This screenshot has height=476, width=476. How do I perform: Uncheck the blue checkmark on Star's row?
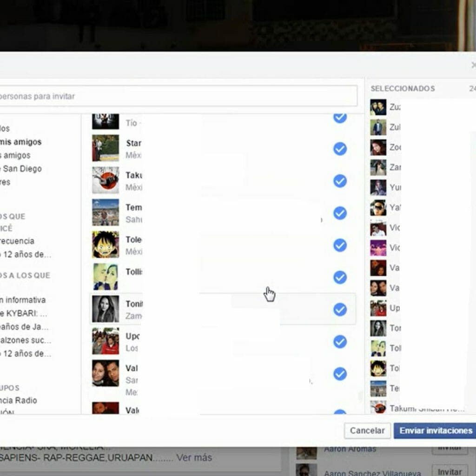click(340, 149)
